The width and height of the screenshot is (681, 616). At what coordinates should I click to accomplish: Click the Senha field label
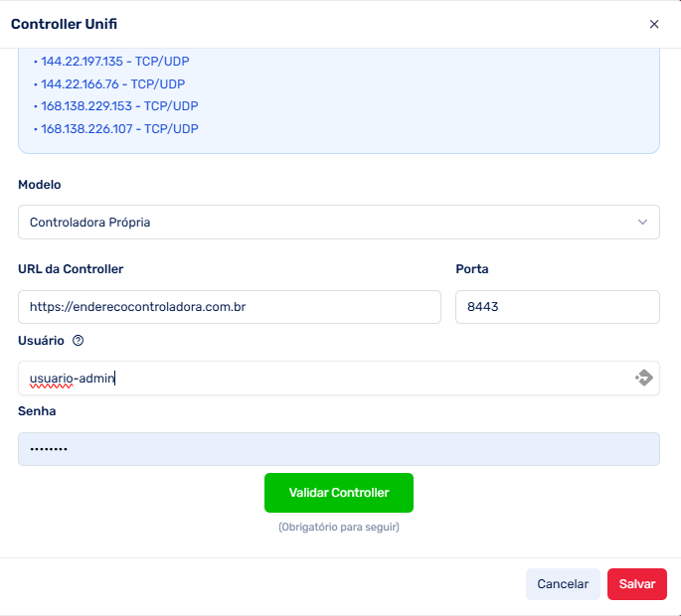point(37,411)
